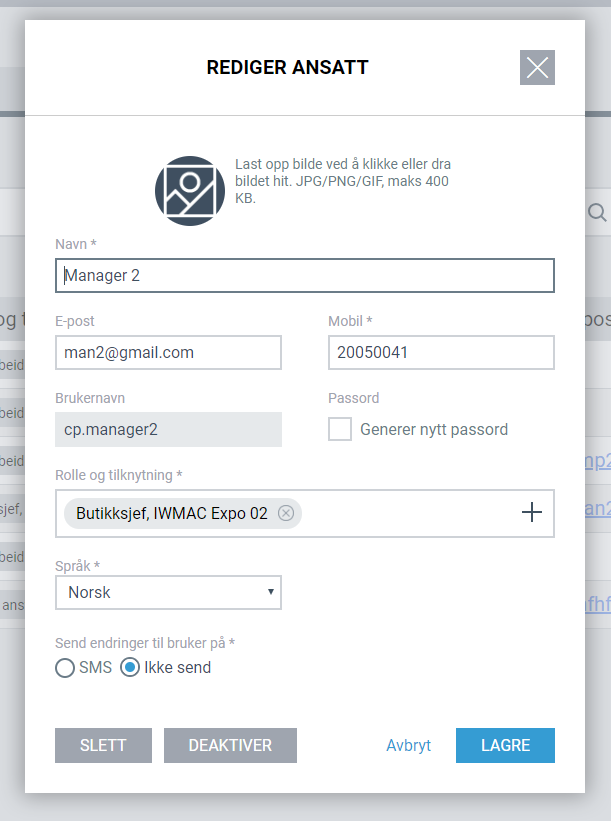Click the partly hidden fhf link behind dialog
The height and width of the screenshot is (821, 611).
click(x=598, y=604)
